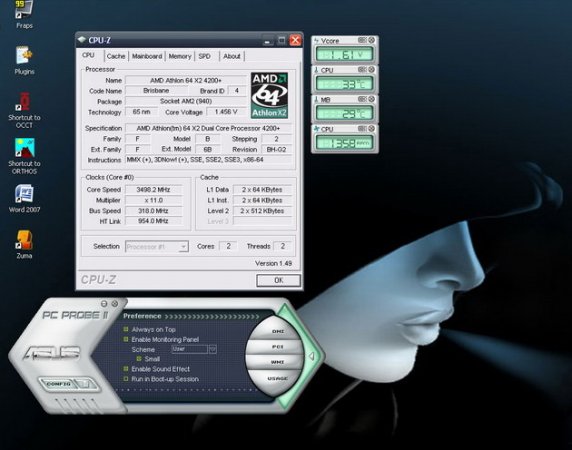
Task: Click the CPU 33°C temperature readout
Action: pyautogui.click(x=344, y=84)
